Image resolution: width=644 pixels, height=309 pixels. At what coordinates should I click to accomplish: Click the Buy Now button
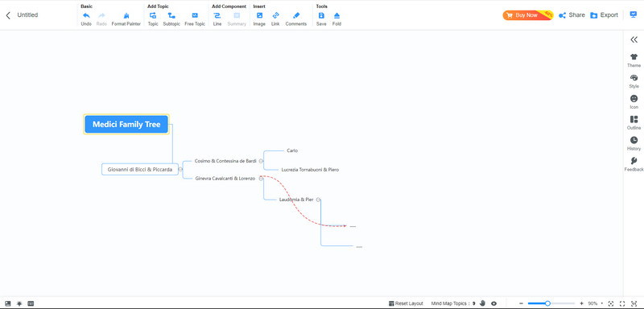[x=528, y=15]
